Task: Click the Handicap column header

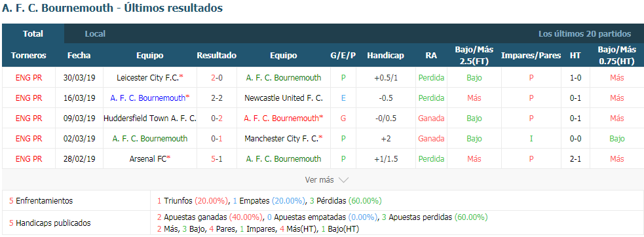Action: click(x=386, y=56)
